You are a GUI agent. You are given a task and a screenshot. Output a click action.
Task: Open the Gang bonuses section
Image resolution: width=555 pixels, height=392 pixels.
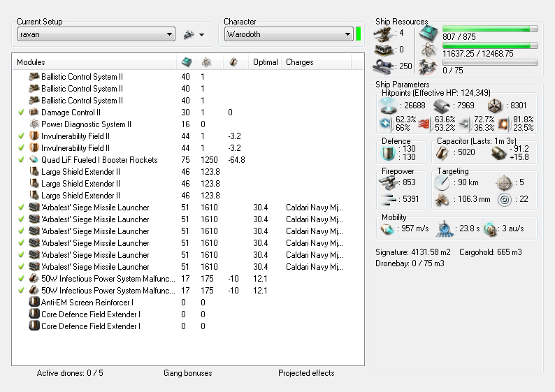pyautogui.click(x=187, y=373)
